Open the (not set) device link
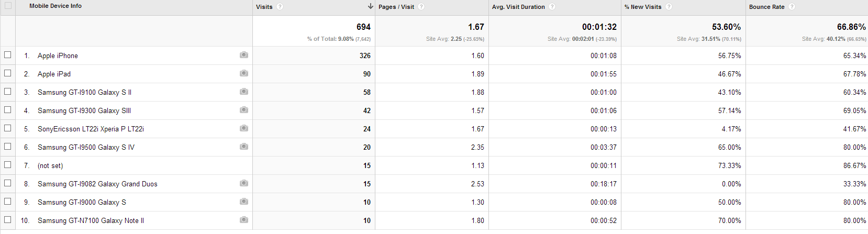Screen dimensions: 868x234 (50, 165)
